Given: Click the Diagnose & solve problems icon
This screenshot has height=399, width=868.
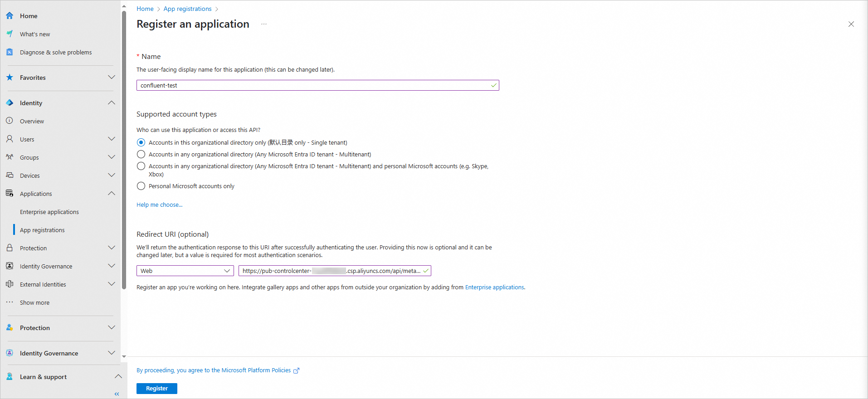Looking at the screenshot, I should pyautogui.click(x=10, y=52).
